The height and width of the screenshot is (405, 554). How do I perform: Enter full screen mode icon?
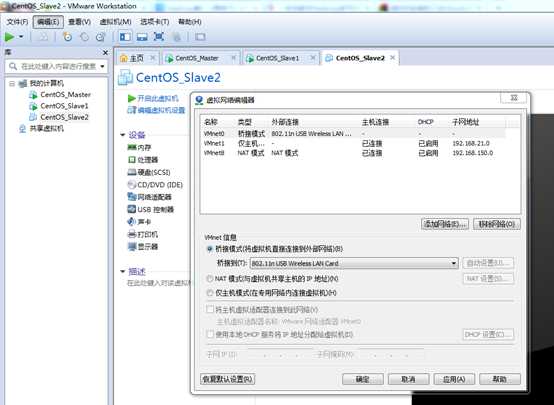point(159,37)
